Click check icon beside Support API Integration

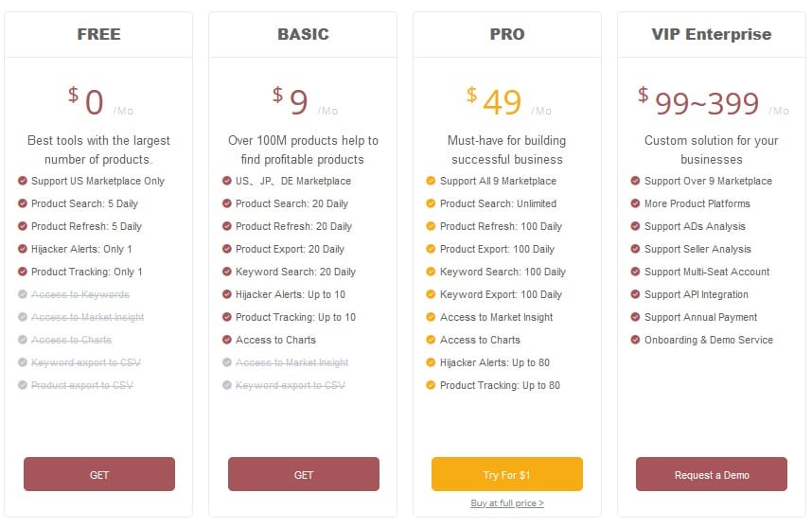(x=635, y=294)
